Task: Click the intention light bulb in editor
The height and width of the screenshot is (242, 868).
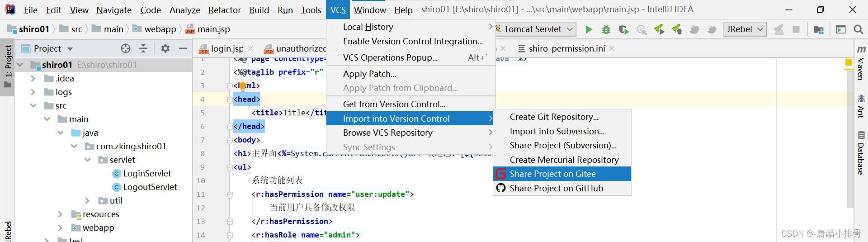Action: (243, 86)
